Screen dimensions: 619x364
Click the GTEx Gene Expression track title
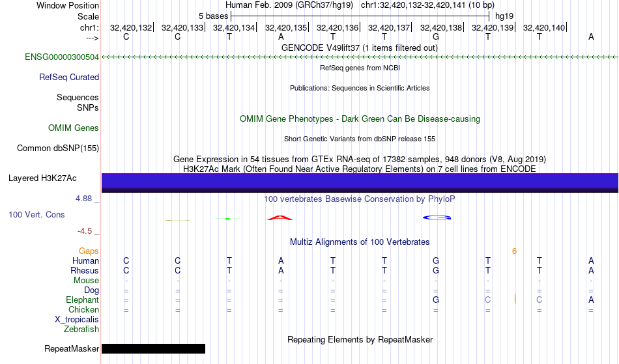360,160
